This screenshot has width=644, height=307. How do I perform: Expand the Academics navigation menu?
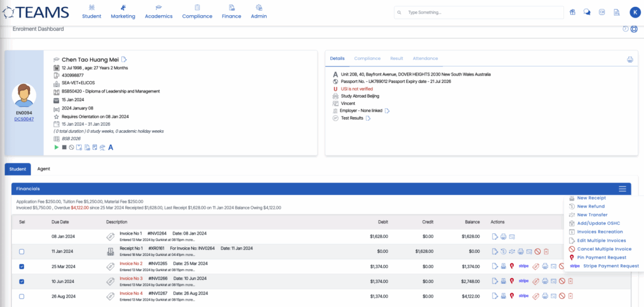coord(158,11)
